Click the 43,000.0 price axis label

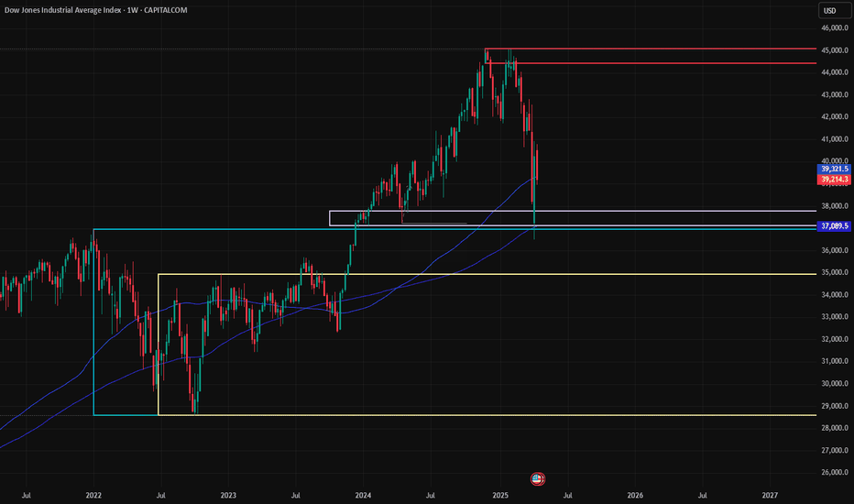coord(835,94)
